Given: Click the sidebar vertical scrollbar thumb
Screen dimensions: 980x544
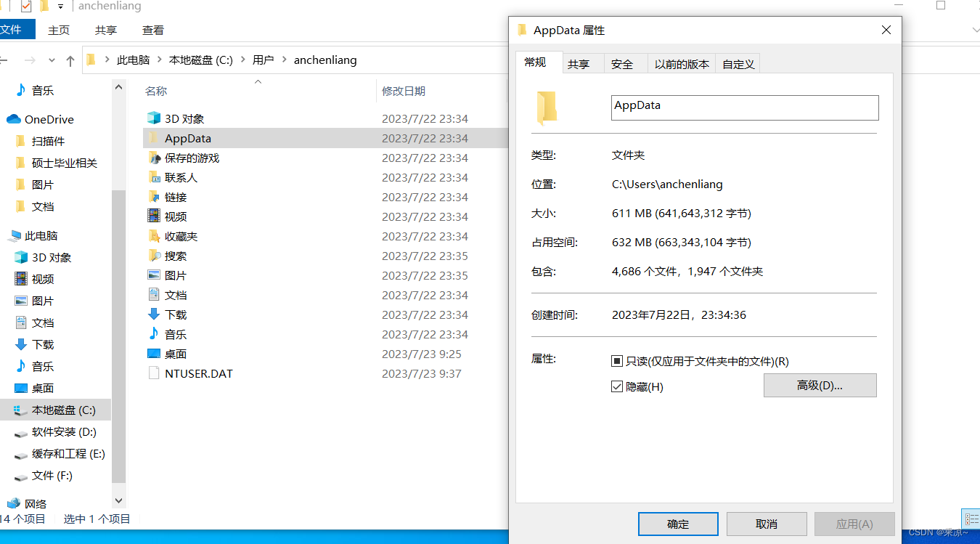Looking at the screenshot, I should point(119,338).
